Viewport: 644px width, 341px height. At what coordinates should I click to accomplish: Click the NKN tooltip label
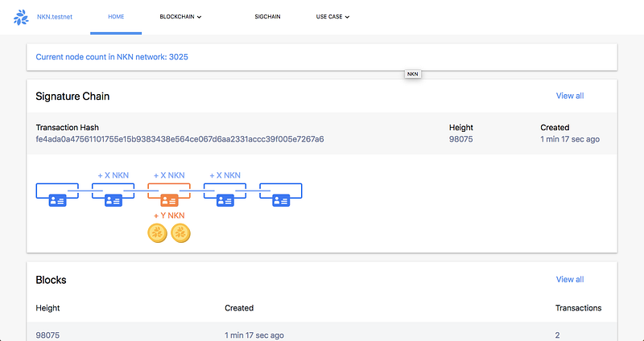point(412,74)
